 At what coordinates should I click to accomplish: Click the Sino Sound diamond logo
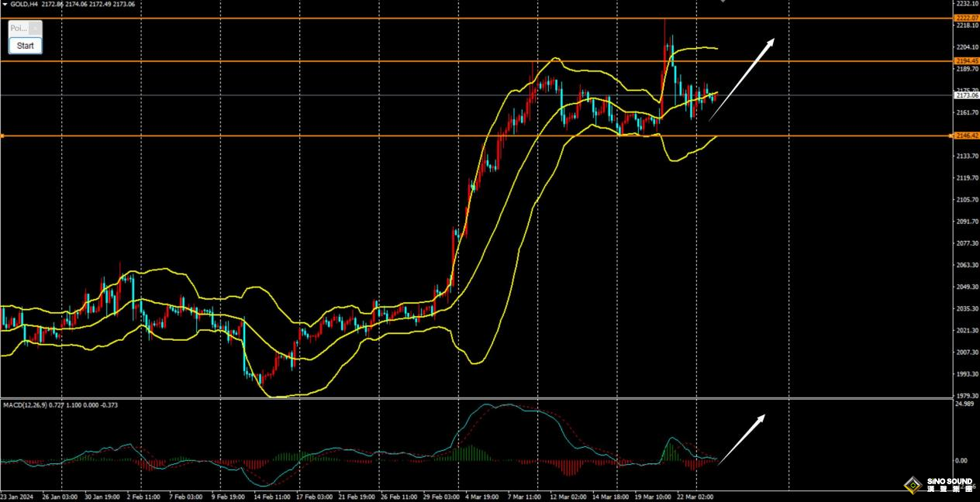click(x=913, y=486)
